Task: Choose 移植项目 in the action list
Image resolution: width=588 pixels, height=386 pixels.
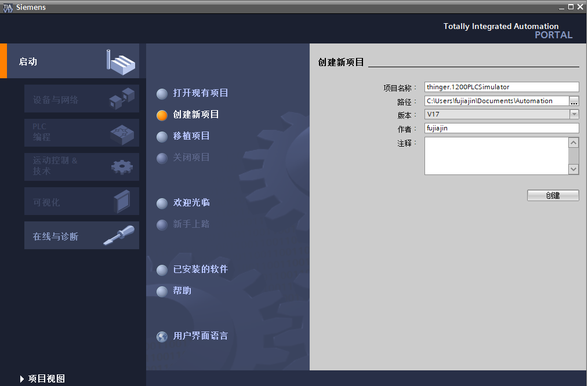Action: tap(191, 136)
